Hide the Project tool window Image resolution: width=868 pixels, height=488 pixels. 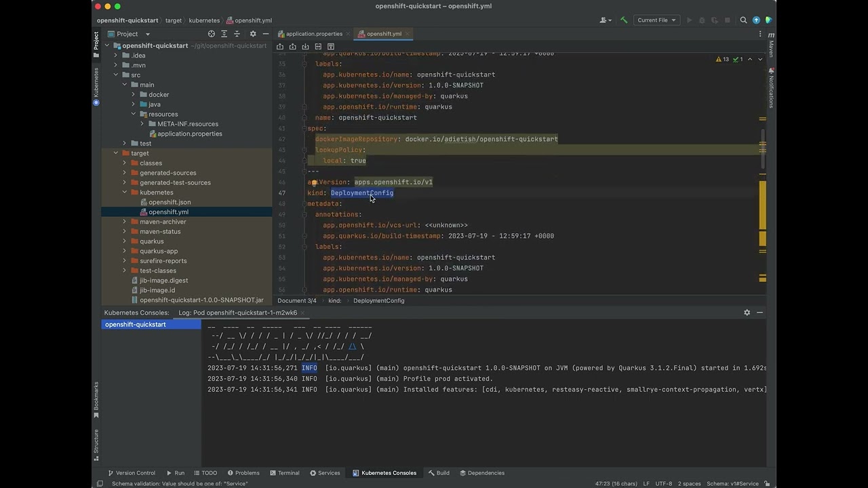264,34
